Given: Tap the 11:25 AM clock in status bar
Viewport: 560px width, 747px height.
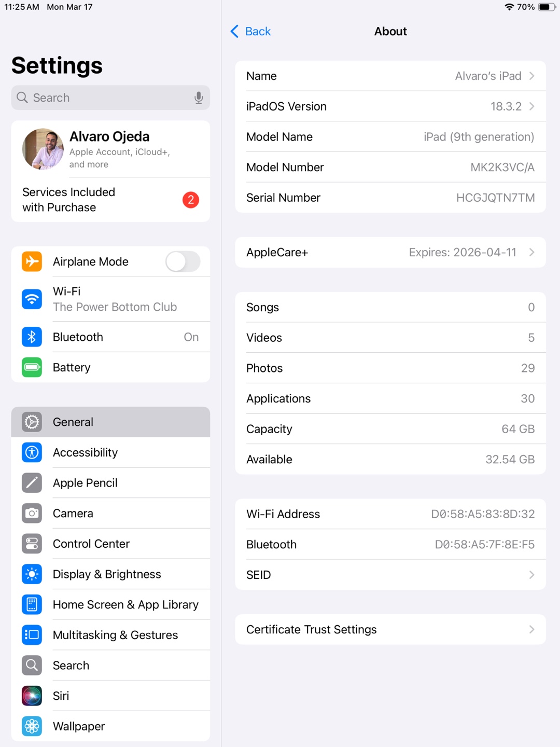Looking at the screenshot, I should [x=22, y=7].
